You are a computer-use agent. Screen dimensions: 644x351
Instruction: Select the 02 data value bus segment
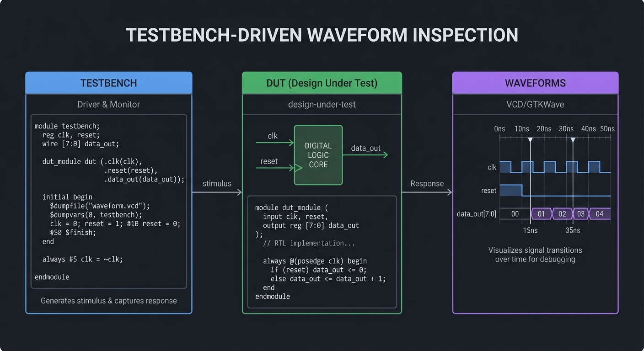pos(562,213)
